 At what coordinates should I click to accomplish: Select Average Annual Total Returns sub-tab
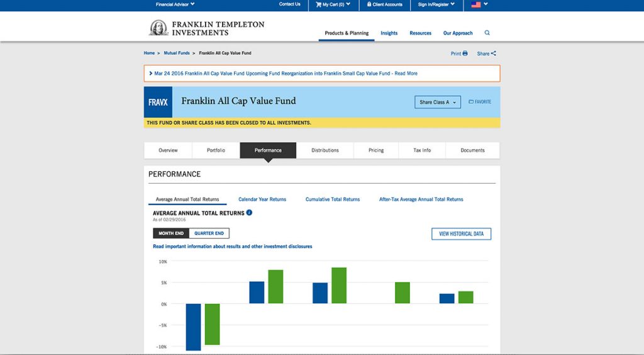tap(187, 200)
